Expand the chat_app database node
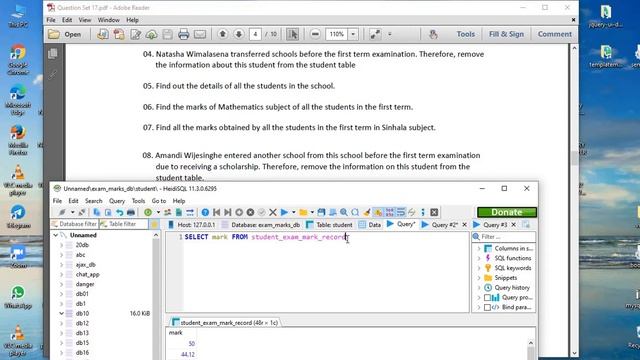Viewport: 640px width, 360px height. pos(62,274)
